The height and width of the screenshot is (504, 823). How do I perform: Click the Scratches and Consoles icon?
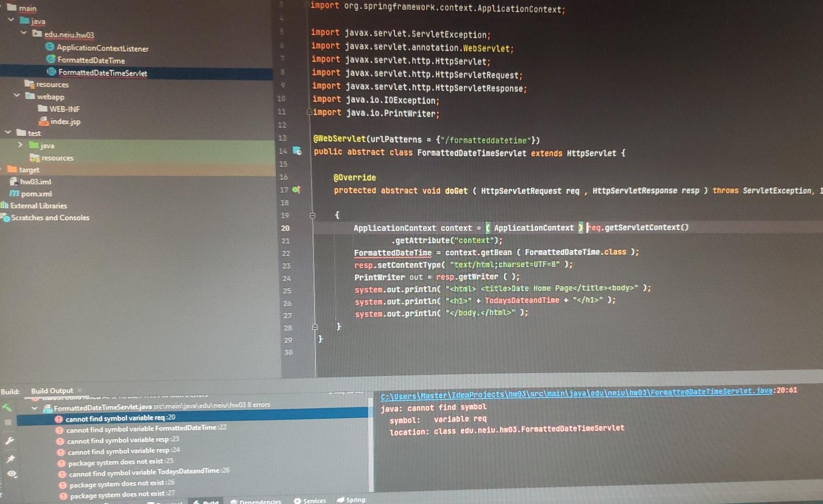[6, 218]
